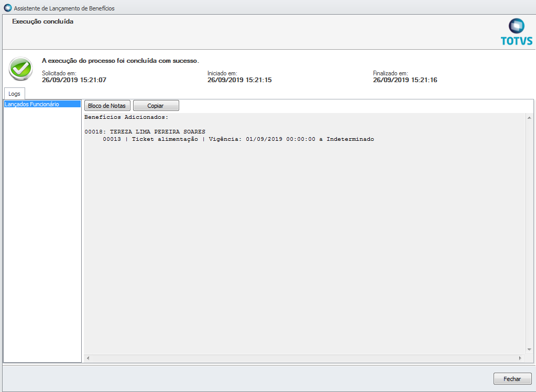
Task: Click the log scroll down arrow
Action: coord(529,350)
